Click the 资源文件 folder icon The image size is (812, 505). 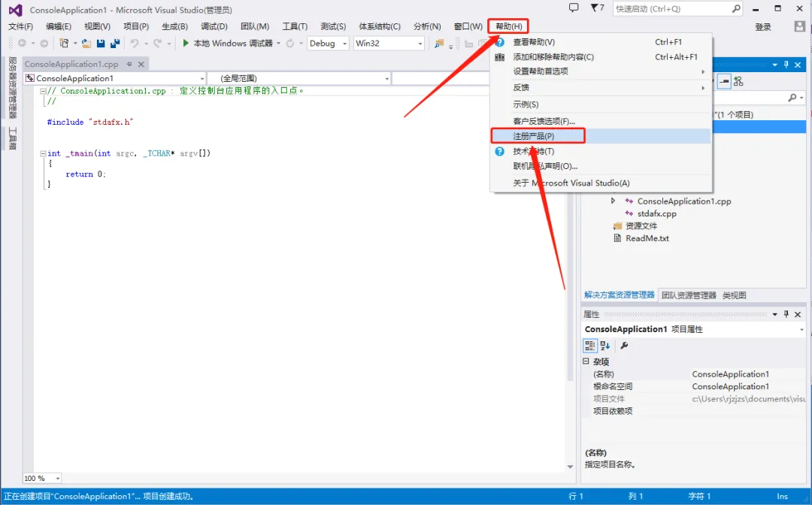[x=617, y=226]
